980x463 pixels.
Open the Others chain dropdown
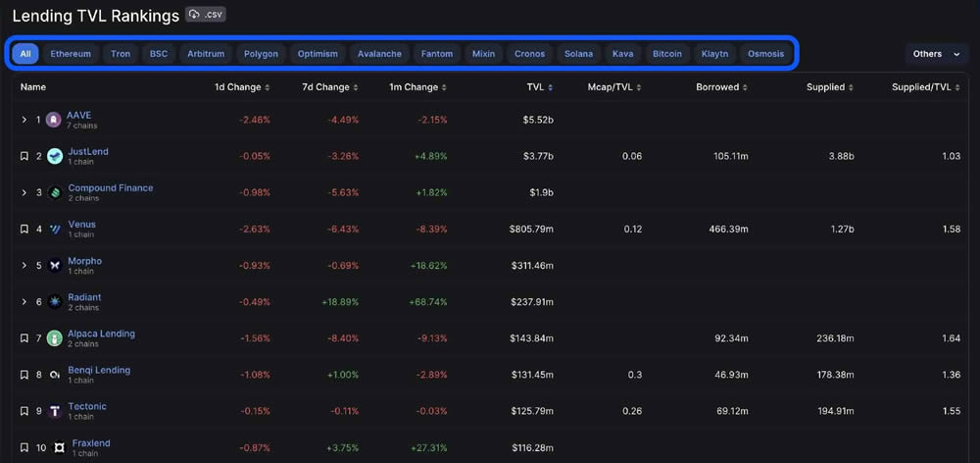[x=937, y=54]
